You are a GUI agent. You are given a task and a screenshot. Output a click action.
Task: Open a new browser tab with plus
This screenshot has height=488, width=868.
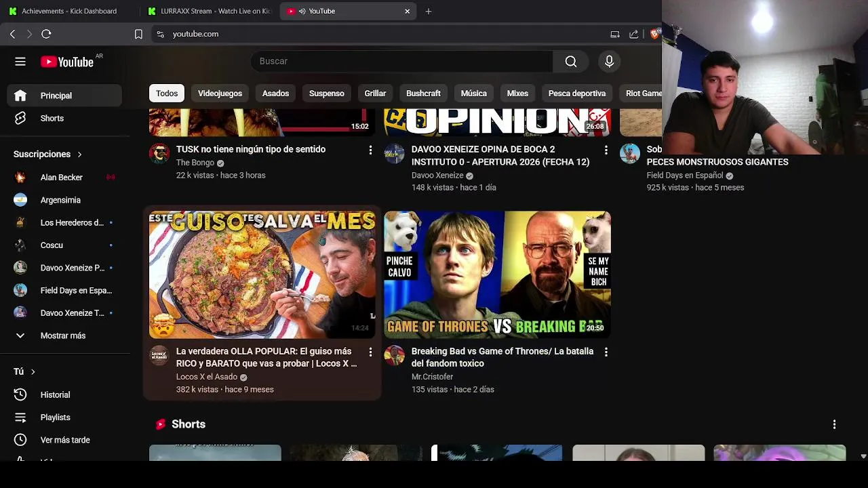click(428, 11)
